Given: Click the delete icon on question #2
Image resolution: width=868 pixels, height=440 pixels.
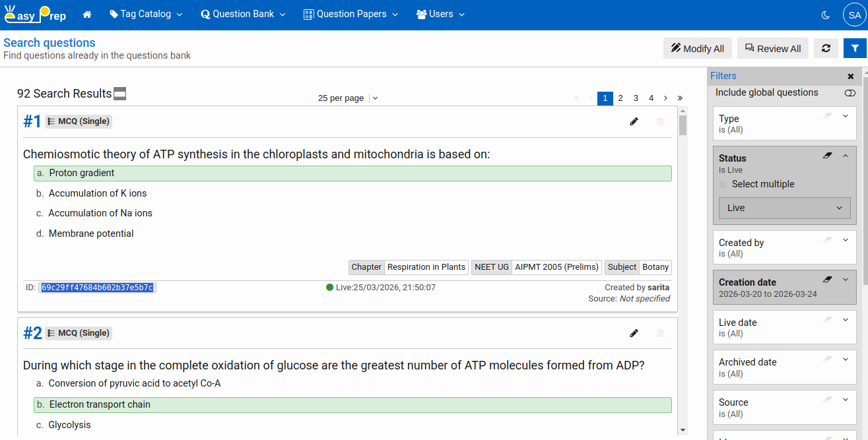Looking at the screenshot, I should 660,333.
